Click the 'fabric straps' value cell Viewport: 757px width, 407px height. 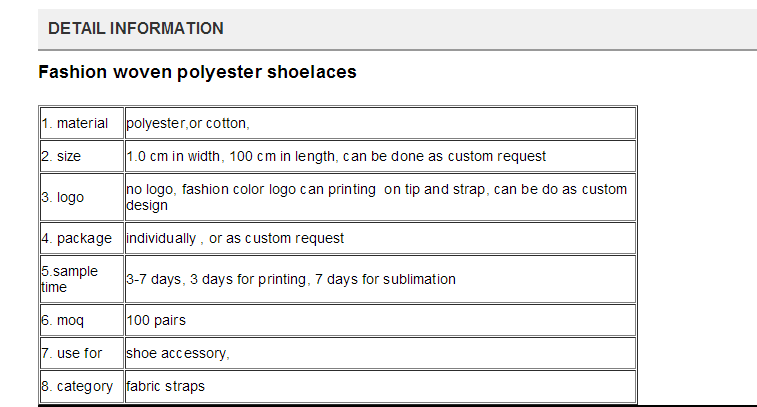click(x=380, y=386)
